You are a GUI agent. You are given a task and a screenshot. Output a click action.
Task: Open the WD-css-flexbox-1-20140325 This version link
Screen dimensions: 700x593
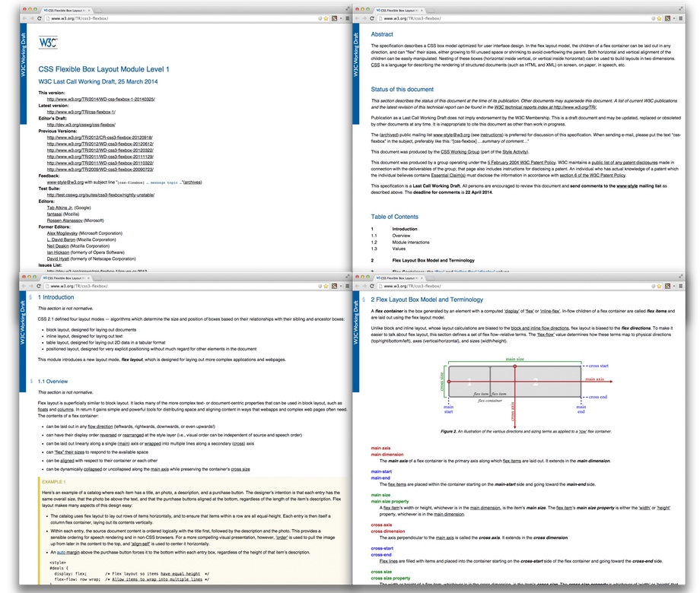pyautogui.click(x=101, y=99)
